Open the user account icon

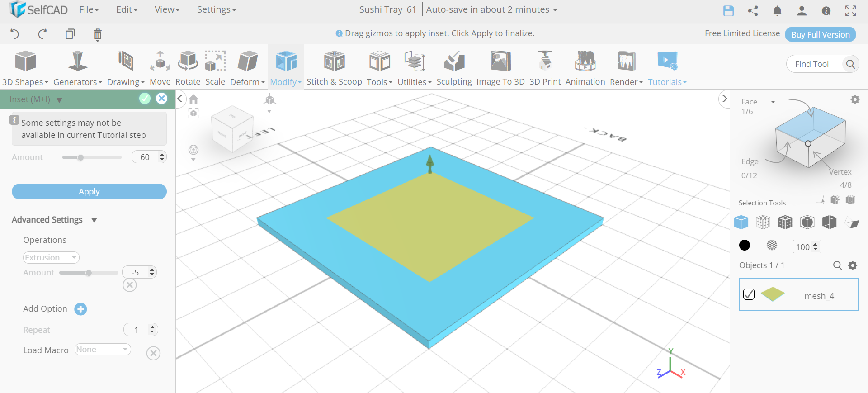802,10
